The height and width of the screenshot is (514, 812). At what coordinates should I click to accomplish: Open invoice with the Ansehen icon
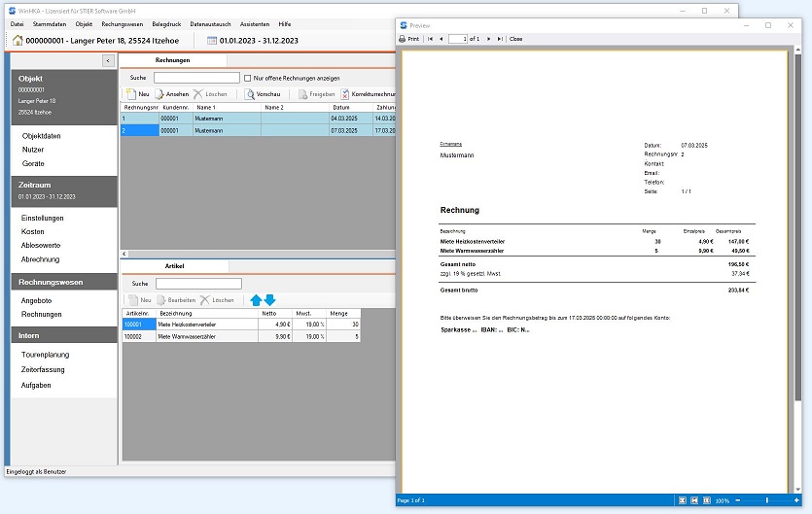159,94
